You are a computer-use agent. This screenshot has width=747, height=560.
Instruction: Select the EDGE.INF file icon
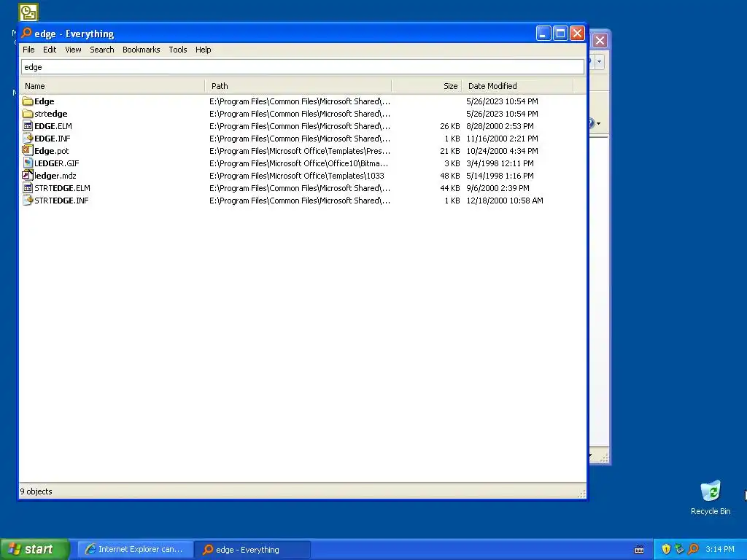coord(28,139)
